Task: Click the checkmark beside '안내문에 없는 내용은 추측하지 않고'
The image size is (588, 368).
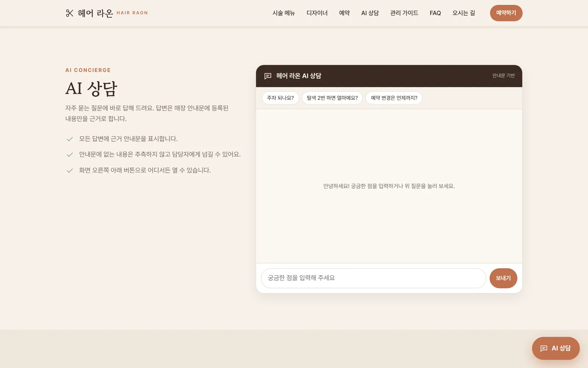Action: pyautogui.click(x=69, y=155)
